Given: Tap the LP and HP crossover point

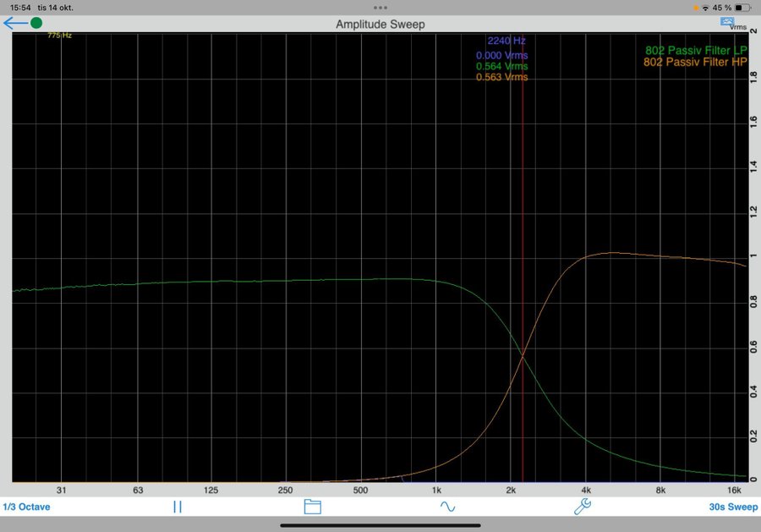Looking at the screenshot, I should coord(523,356).
